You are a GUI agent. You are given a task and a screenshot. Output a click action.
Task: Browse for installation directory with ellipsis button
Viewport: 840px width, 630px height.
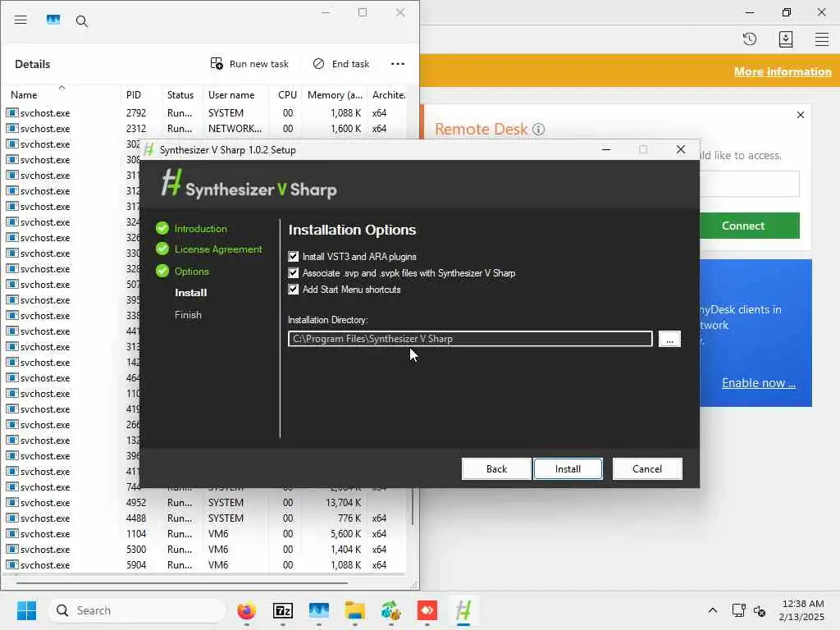coord(669,339)
